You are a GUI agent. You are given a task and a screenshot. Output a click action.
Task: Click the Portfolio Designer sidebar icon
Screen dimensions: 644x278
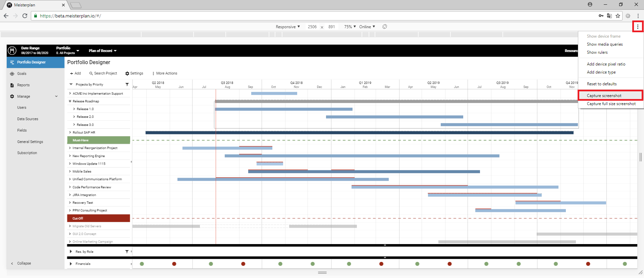(x=12, y=62)
